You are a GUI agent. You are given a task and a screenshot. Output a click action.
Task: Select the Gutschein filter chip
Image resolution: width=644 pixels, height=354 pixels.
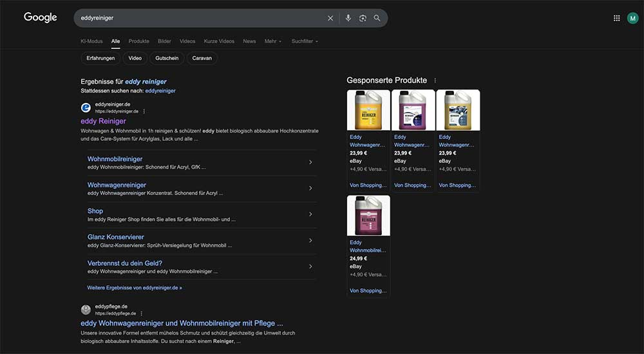pos(167,58)
